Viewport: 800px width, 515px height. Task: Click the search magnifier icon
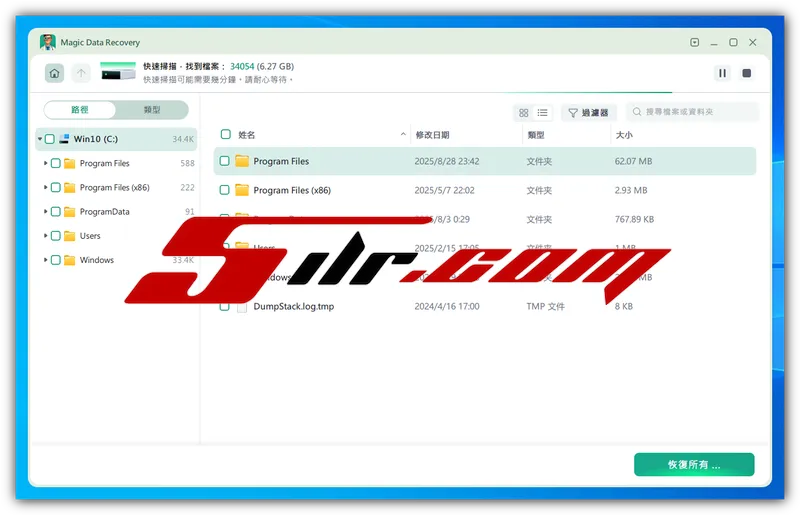click(x=637, y=112)
